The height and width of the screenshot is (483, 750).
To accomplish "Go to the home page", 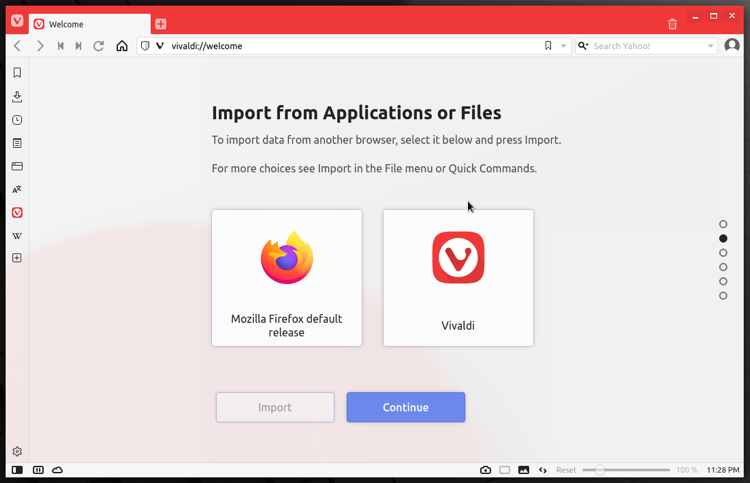I will pyautogui.click(x=122, y=46).
